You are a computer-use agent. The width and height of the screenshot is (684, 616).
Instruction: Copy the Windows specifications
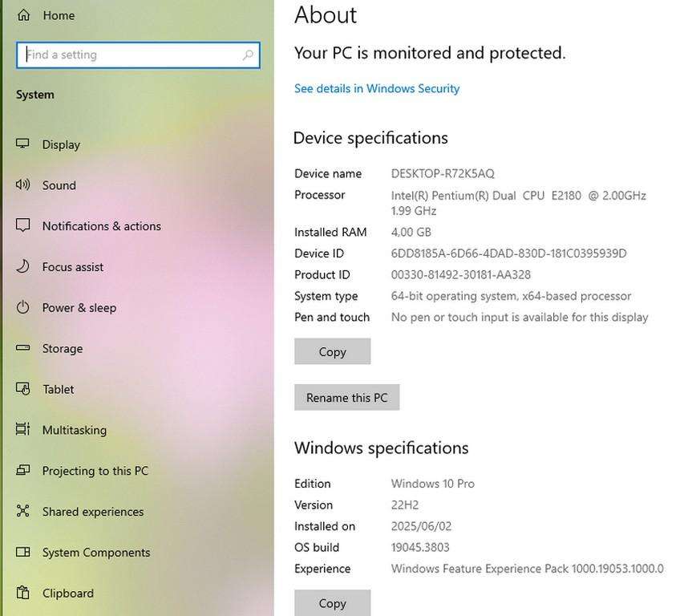332,603
